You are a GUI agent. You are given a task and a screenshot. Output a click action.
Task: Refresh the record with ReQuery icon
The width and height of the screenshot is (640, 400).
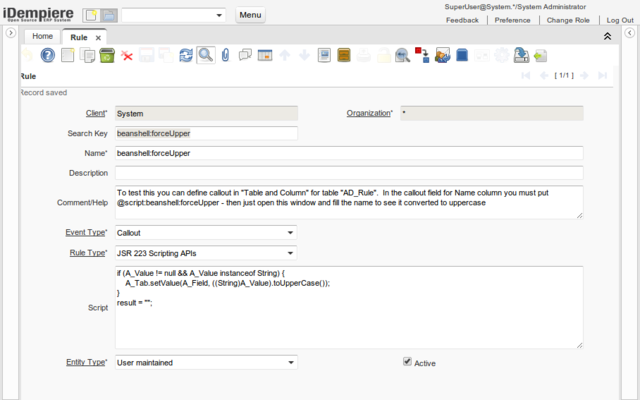click(x=186, y=55)
